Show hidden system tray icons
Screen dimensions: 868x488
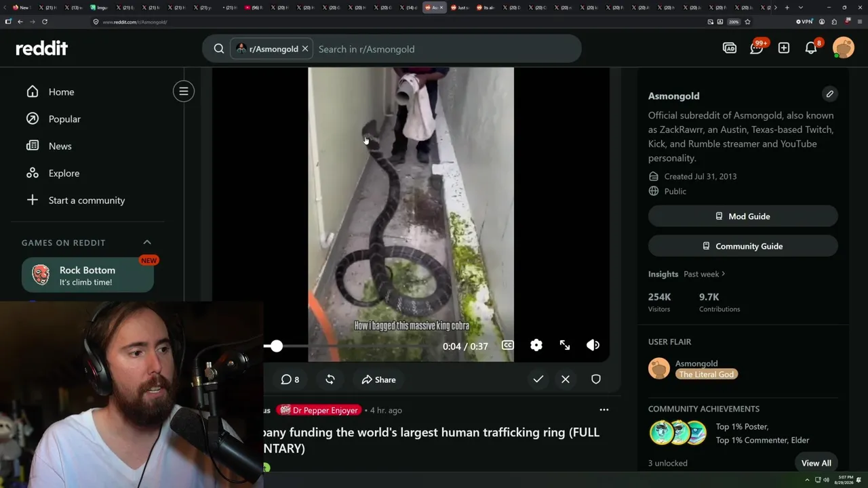[x=807, y=480]
